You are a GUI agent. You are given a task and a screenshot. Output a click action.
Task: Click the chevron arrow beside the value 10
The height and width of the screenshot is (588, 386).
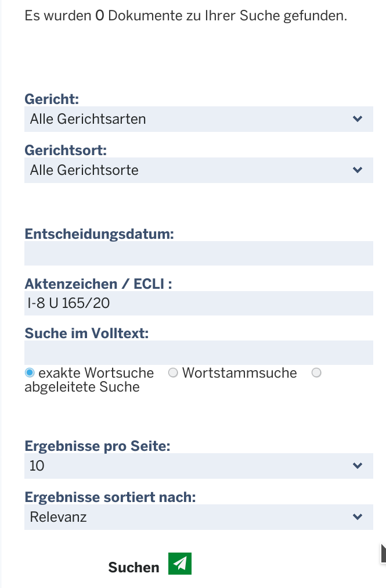point(358,466)
